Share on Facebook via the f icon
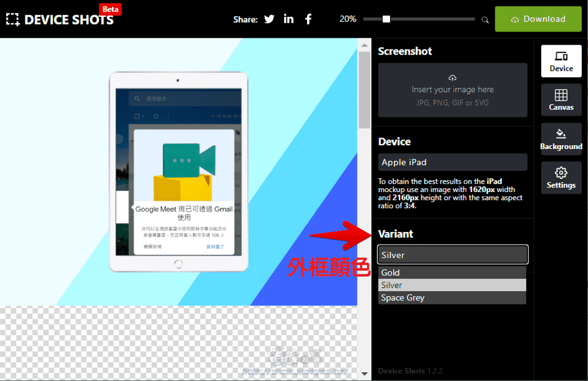The width and height of the screenshot is (588, 381). click(x=308, y=19)
